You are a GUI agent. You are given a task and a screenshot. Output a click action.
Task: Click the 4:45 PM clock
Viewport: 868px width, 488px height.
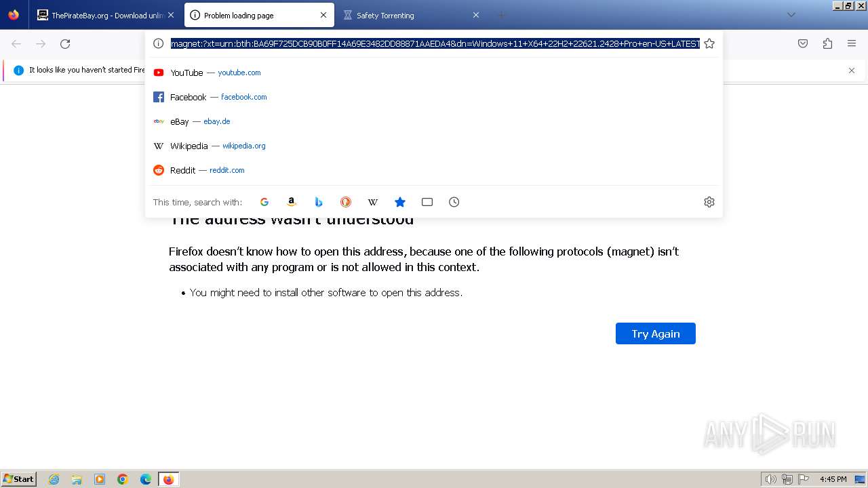[x=833, y=479]
